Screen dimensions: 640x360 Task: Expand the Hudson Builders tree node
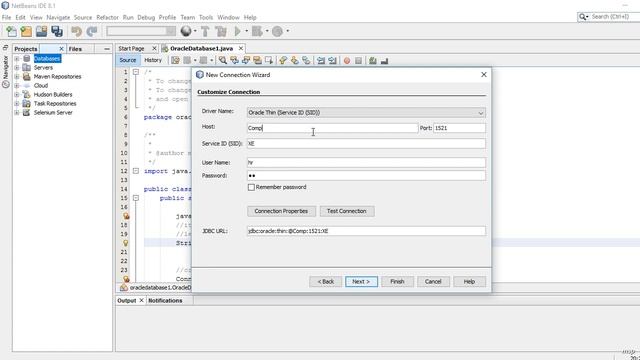[17, 95]
